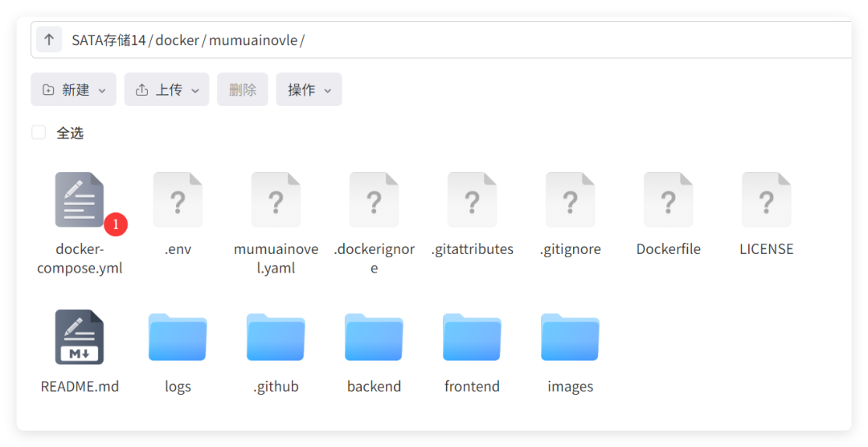
Task: Click the README.md name label
Action: 80,387
